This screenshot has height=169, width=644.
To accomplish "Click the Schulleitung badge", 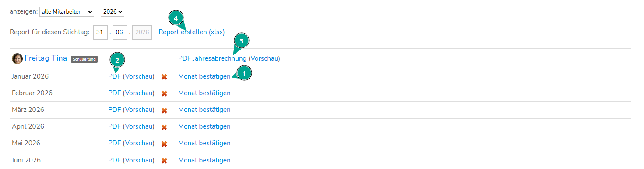I will pyautogui.click(x=84, y=59).
